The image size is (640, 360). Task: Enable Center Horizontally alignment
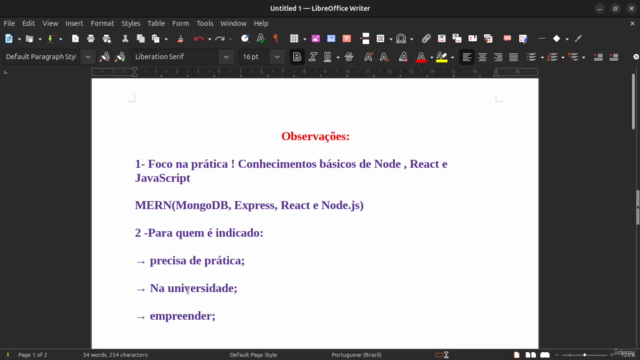pyautogui.click(x=482, y=57)
